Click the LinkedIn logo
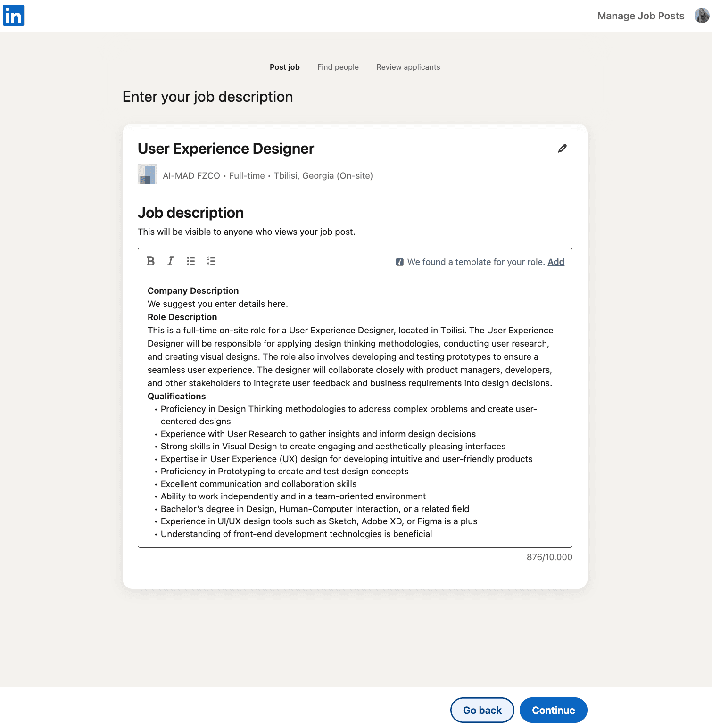This screenshot has height=728, width=712. 14,16
